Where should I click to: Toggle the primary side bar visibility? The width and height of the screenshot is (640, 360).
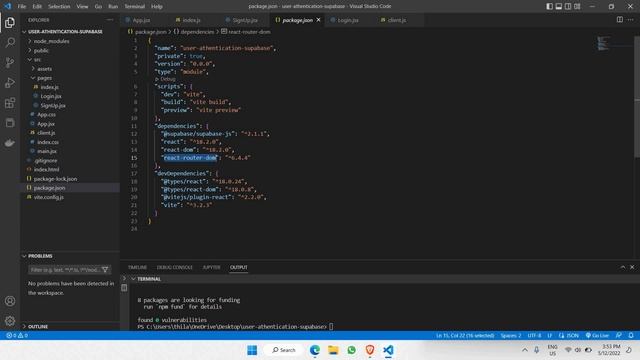click(x=550, y=6)
